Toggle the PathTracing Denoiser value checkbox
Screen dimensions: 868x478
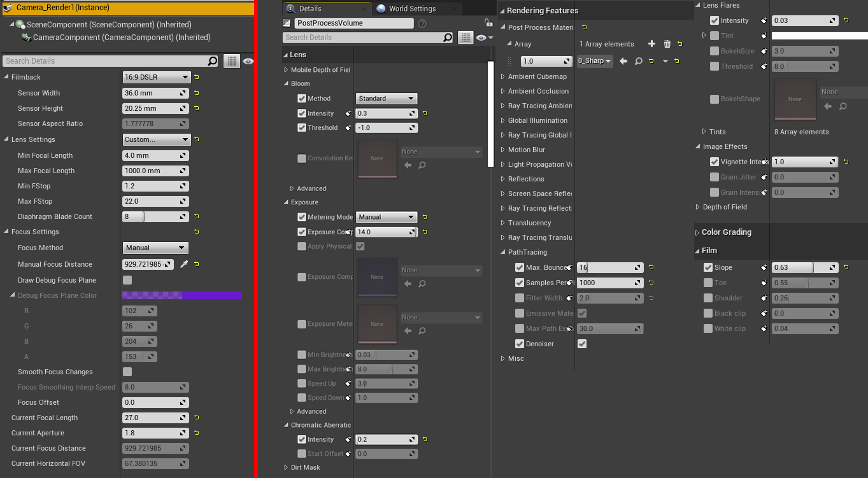pyautogui.click(x=582, y=344)
